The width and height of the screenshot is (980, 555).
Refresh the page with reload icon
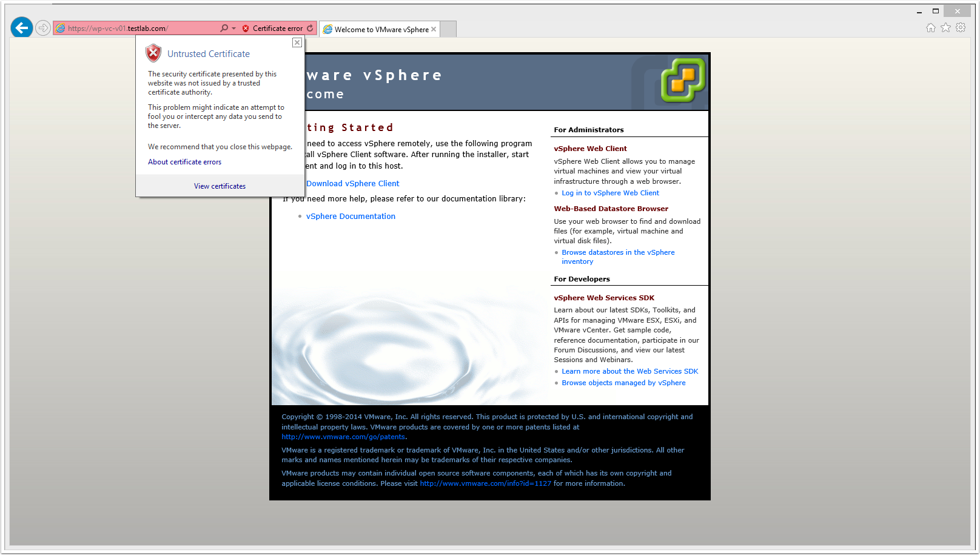pos(310,28)
